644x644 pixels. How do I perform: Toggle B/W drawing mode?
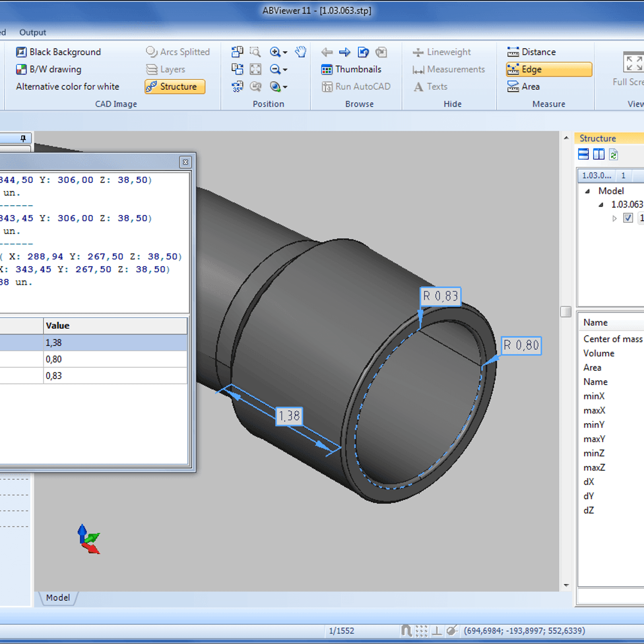(49, 69)
